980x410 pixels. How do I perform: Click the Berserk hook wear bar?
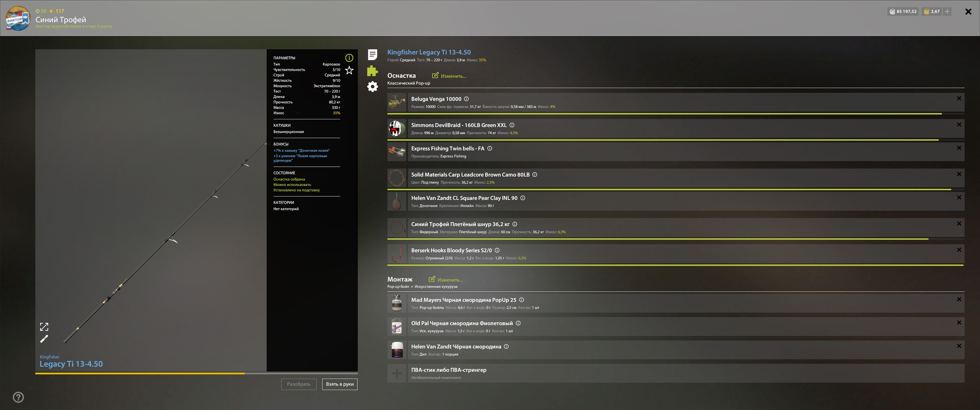click(x=676, y=265)
